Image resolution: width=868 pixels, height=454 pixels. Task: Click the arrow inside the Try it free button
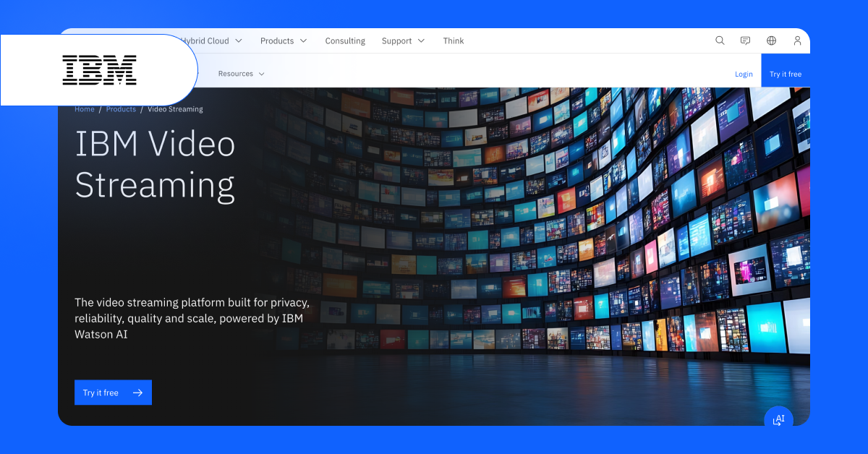[x=138, y=392]
